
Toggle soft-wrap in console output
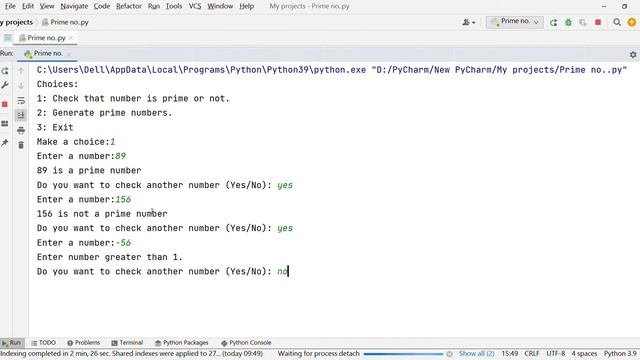pos(21,101)
